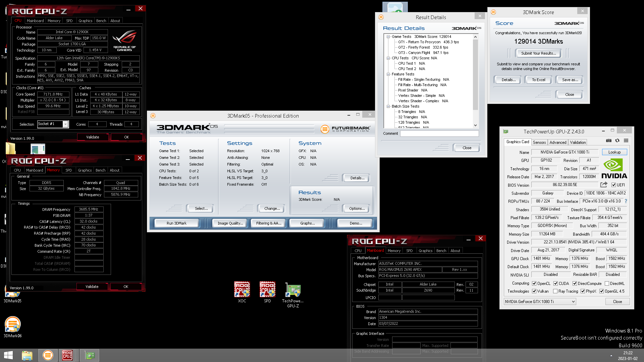Open the XOC desktop shortcut
Viewport: 644px width, 362px height.
tap(242, 292)
